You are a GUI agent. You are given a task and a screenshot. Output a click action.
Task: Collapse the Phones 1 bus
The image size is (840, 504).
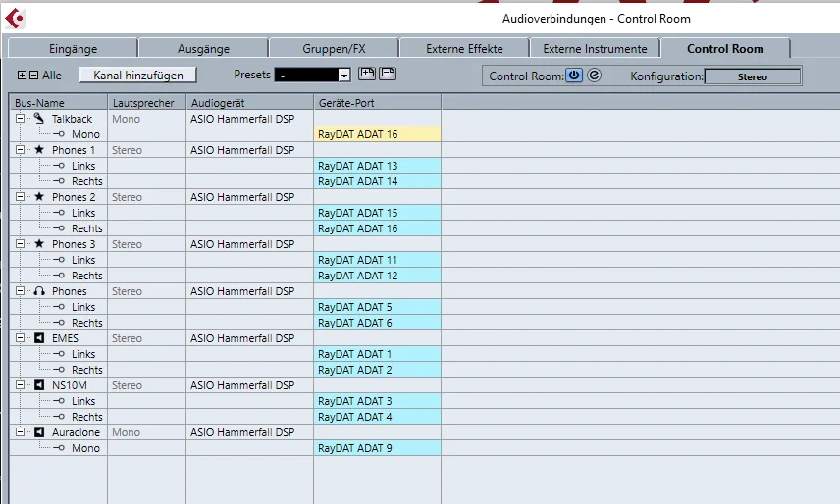(20, 149)
